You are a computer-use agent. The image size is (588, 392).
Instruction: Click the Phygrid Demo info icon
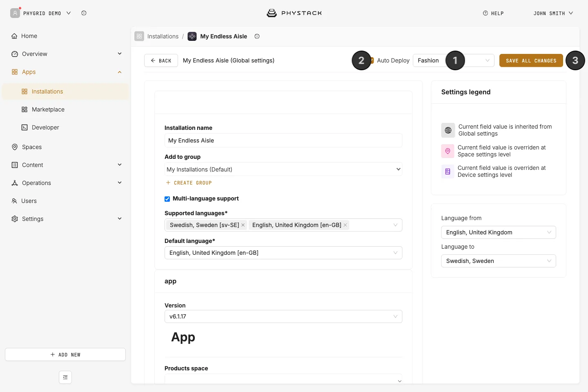pyautogui.click(x=84, y=13)
